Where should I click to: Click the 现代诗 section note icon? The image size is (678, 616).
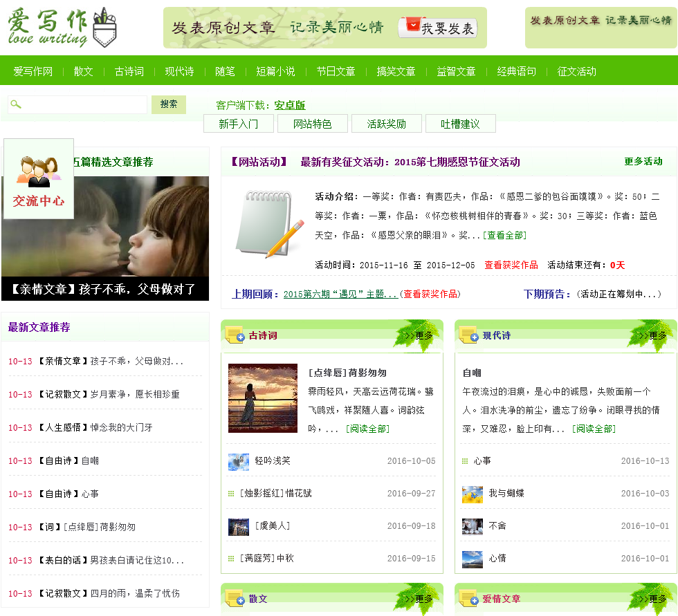[469, 335]
